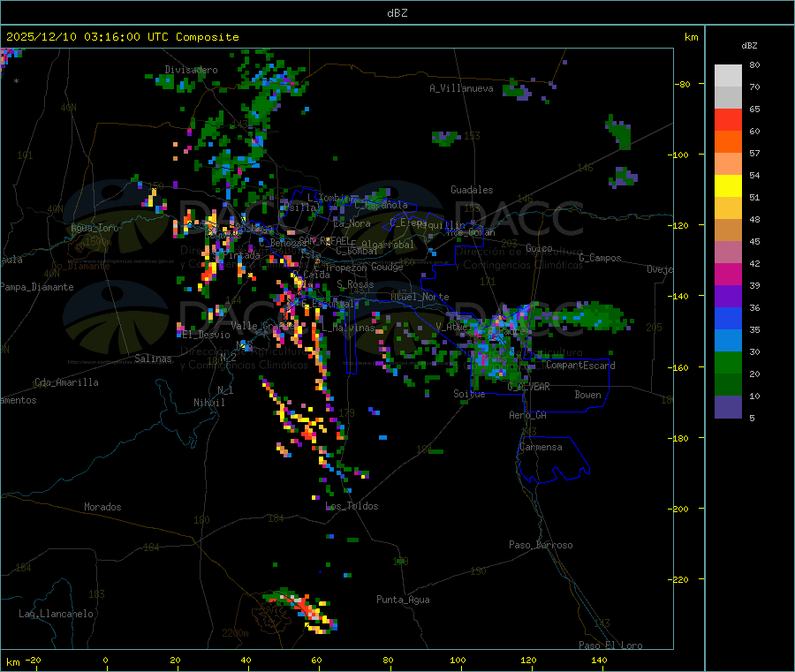Click the Guico place label

click(539, 248)
